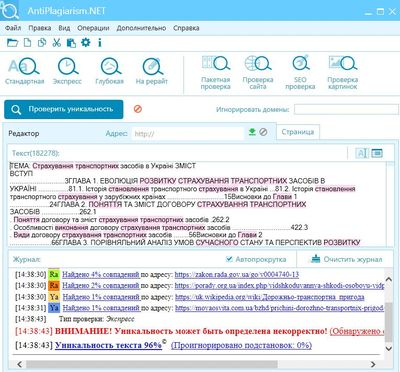Screen dimensions: 400x372
Task: Click the blue Ya badge at 14:38:31
Action: coord(54,308)
